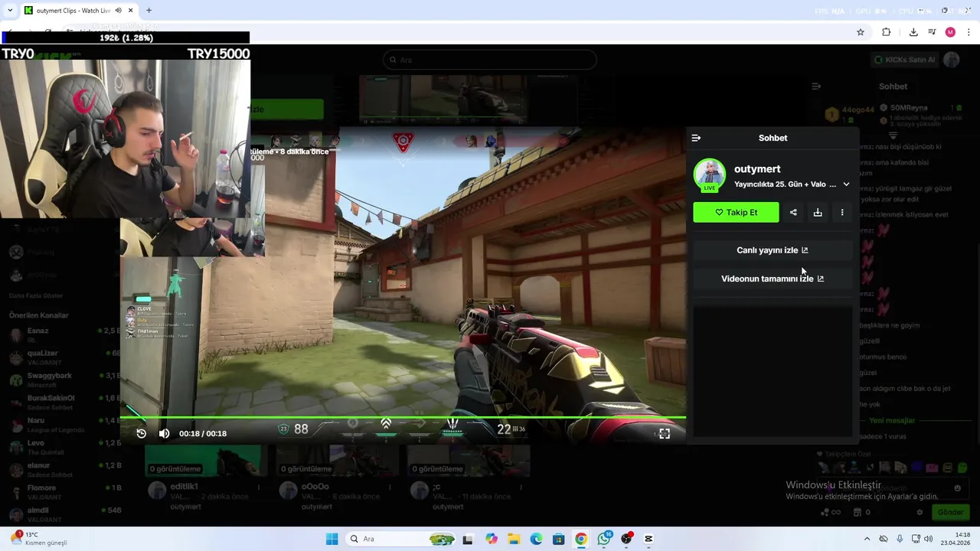Click the 00:18 / 00:18 time display
Image resolution: width=980 pixels, height=551 pixels.
203,433
